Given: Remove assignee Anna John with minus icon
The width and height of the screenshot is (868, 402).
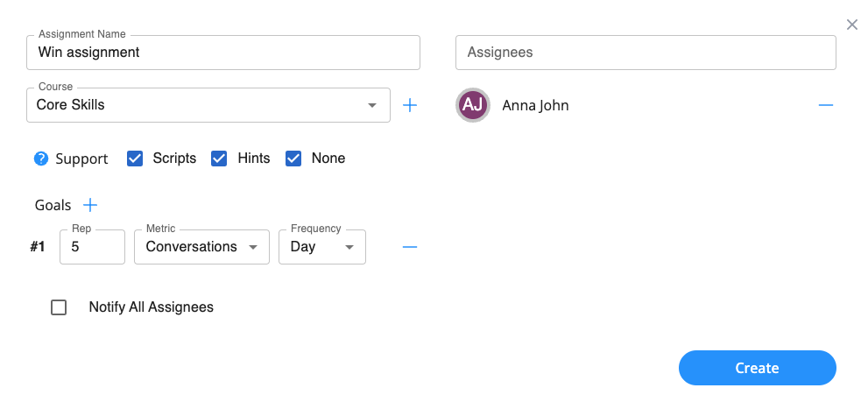Looking at the screenshot, I should pyautogui.click(x=825, y=105).
